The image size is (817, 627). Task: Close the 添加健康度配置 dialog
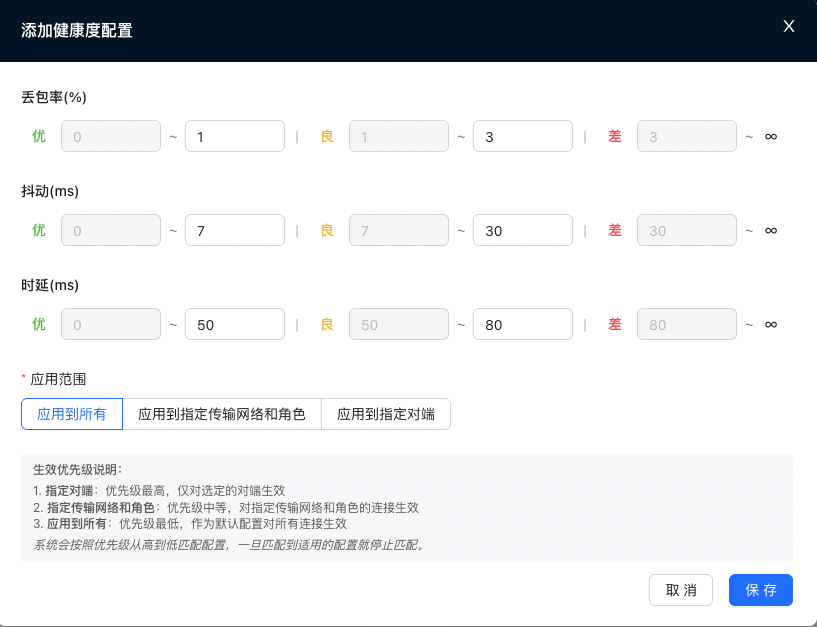tap(788, 27)
